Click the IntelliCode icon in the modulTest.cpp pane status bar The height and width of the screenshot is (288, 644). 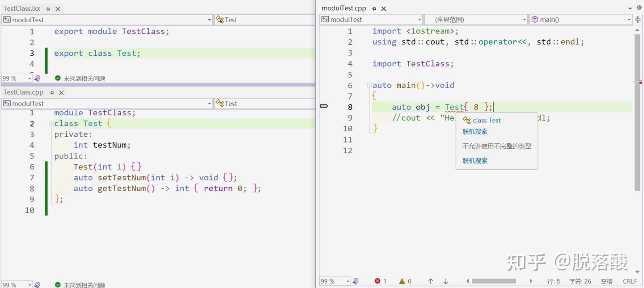(x=356, y=281)
